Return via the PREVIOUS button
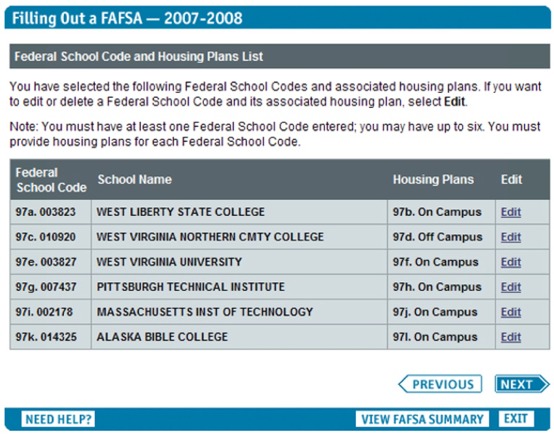Screen dimensions: 554x435 [x=440, y=384]
